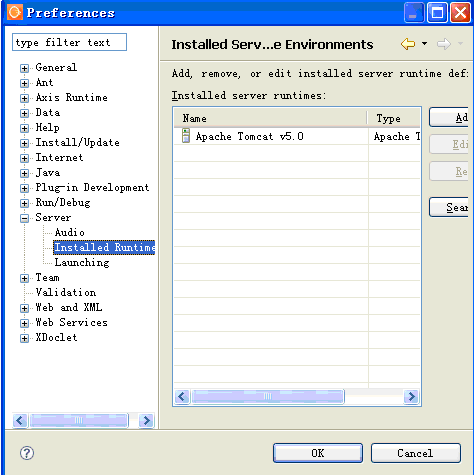The width and height of the screenshot is (474, 475).
Task: Click the horizontal scrollbar thumb of runtime table
Action: (x=268, y=397)
